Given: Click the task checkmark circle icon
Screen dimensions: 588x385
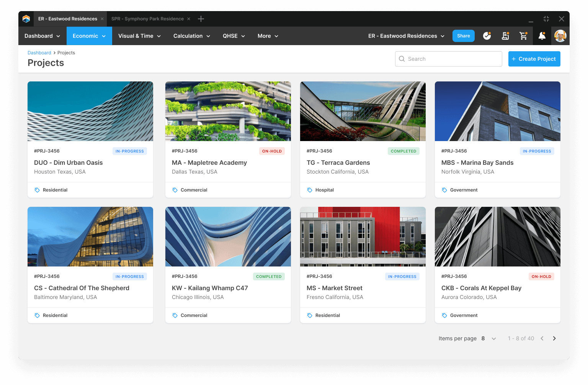Looking at the screenshot, I should click(x=487, y=36).
